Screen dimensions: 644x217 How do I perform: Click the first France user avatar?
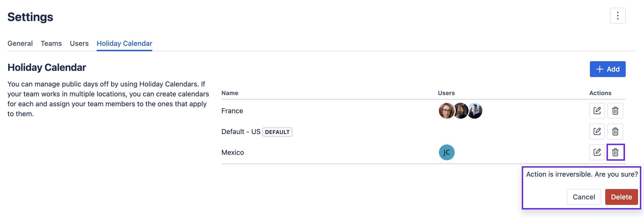pos(446,111)
